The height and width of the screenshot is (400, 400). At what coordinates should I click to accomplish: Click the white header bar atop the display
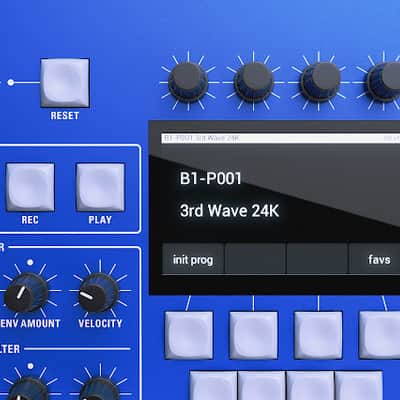point(281,138)
